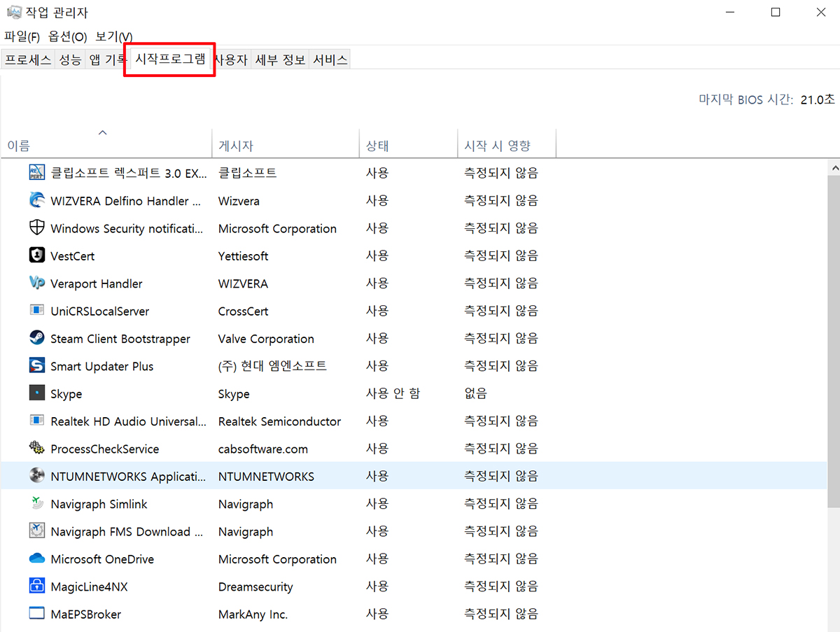Click the 'Dreamsecurity' publisher cell

point(255,587)
